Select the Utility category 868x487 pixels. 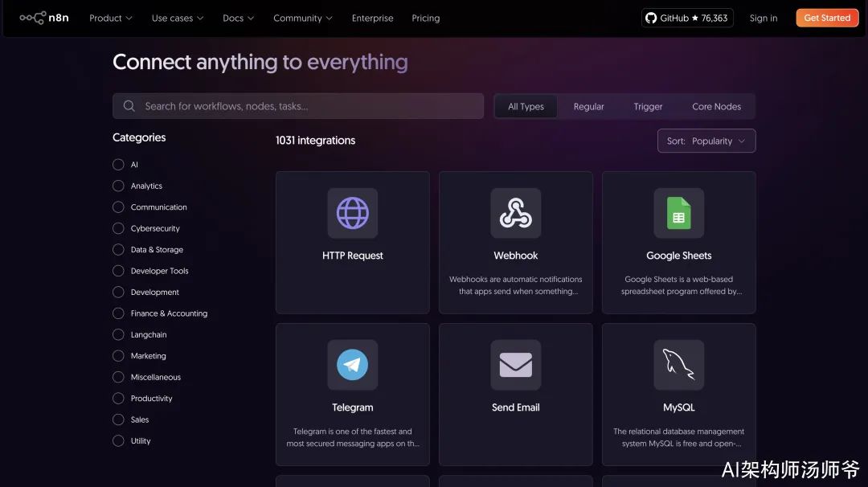pyautogui.click(x=131, y=440)
